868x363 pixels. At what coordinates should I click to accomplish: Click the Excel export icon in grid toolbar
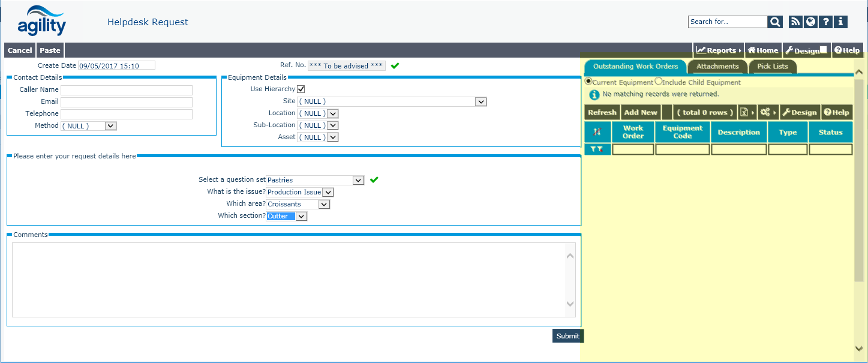(x=744, y=113)
